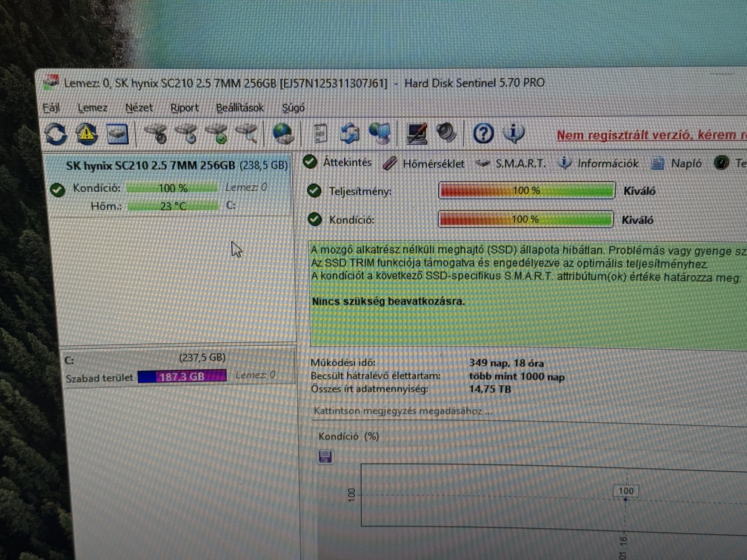Click the 'Becsült hátralévő élettartam:' label
Screen dimensions: 747x560
pyautogui.click(x=375, y=376)
